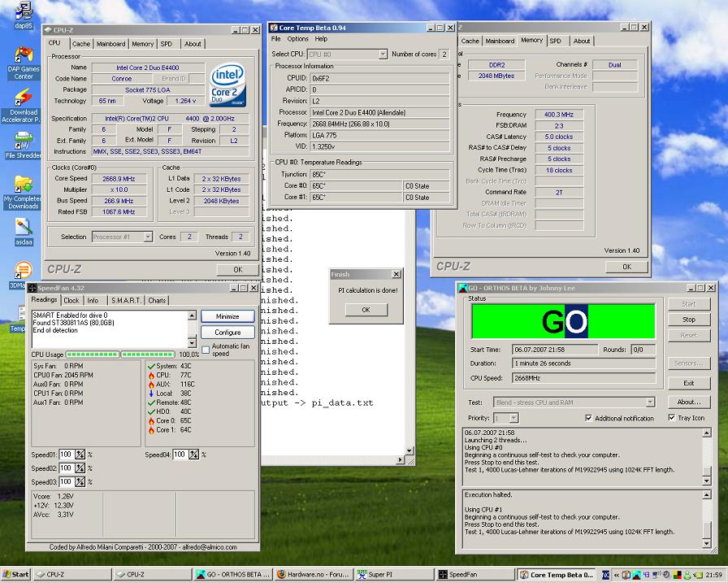Open the S.M.A.R.T. tab in SpeedFan
The width and height of the screenshot is (728, 583).
tap(126, 301)
